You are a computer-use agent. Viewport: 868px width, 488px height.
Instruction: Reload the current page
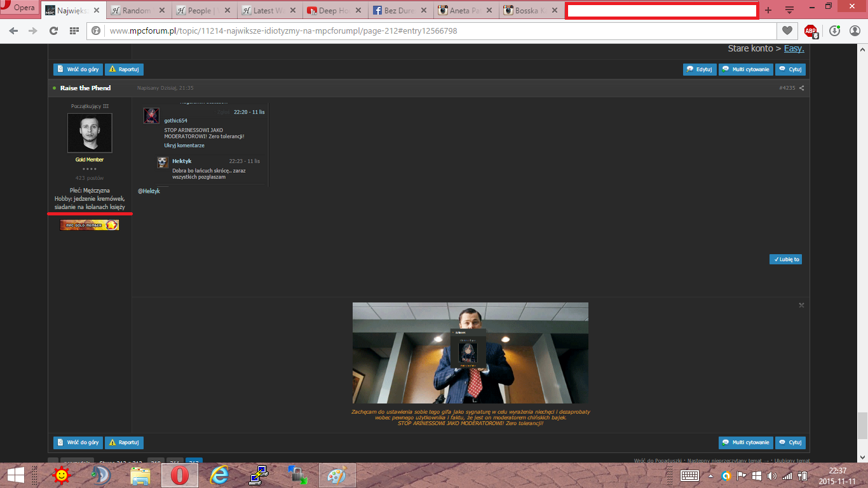pos(53,30)
